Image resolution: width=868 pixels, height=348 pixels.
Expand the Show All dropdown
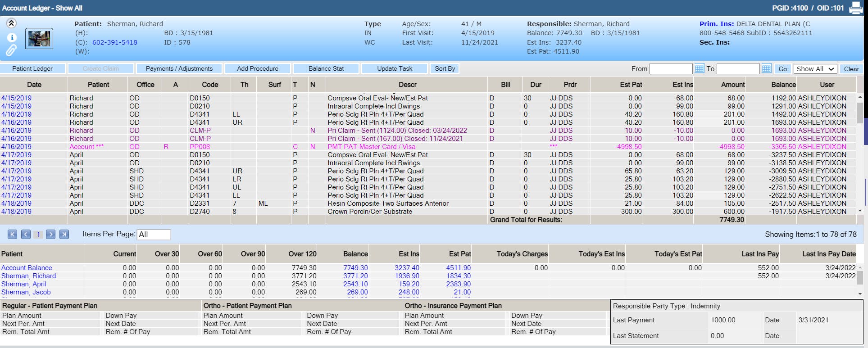[x=815, y=69]
